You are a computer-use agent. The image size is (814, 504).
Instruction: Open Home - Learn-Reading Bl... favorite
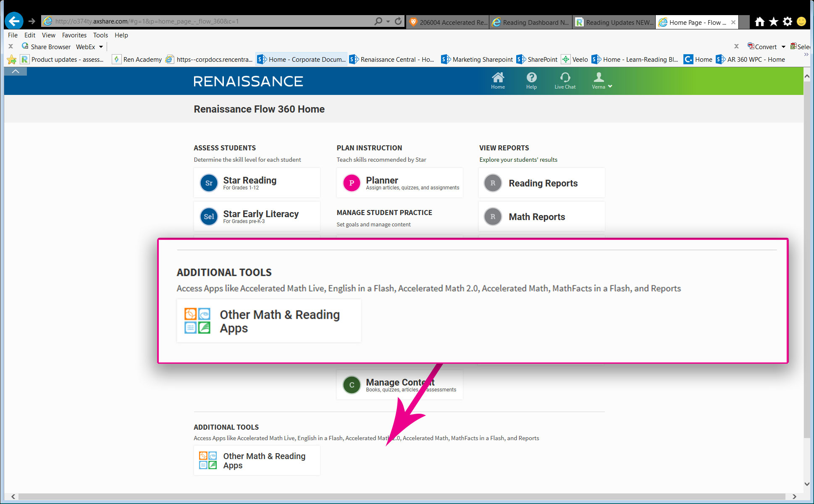(635, 60)
